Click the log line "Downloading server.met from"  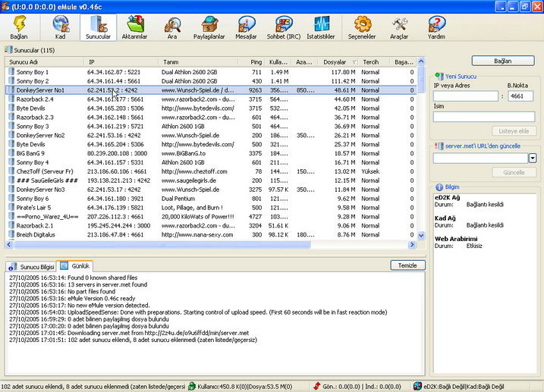coord(129,333)
